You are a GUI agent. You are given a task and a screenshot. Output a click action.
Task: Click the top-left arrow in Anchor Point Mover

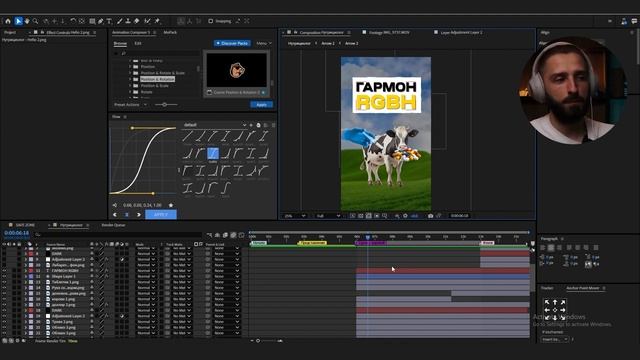click(547, 302)
